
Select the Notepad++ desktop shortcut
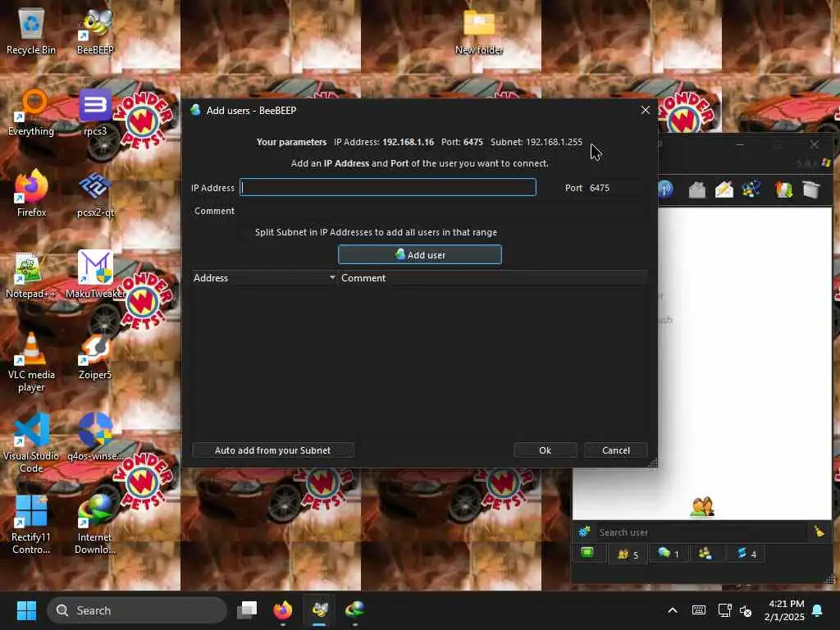pos(31,276)
